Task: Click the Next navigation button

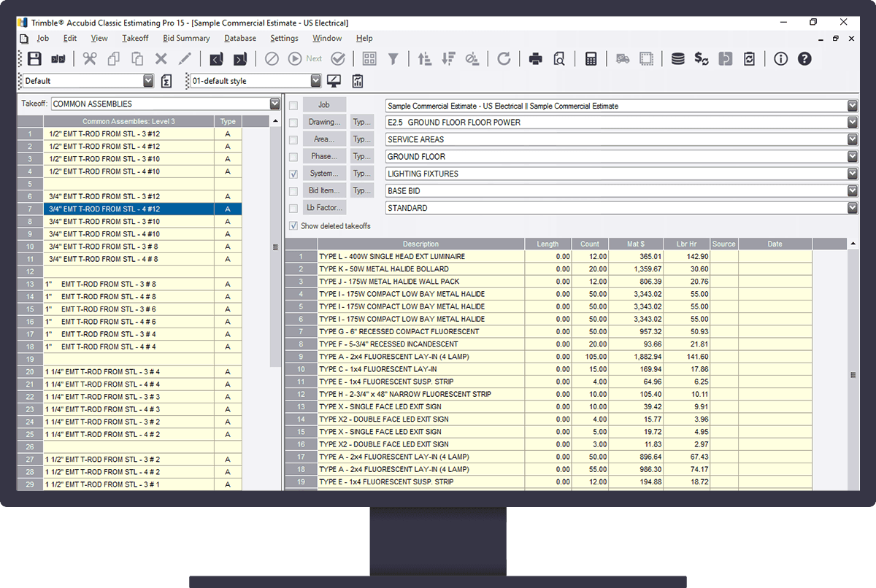Action: 306,58
